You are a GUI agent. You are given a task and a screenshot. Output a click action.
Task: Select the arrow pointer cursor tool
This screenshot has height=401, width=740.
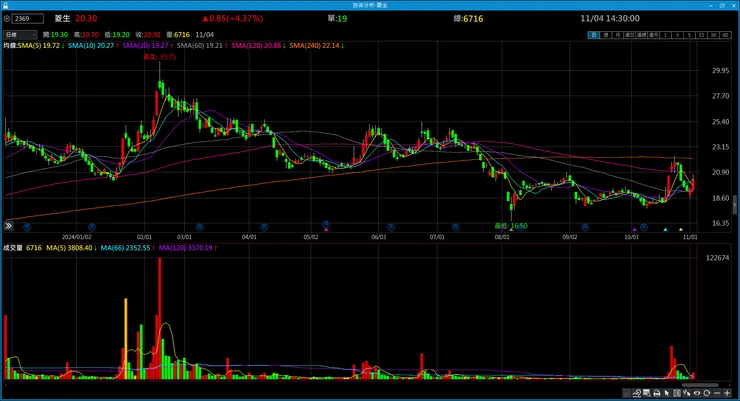coord(667,393)
